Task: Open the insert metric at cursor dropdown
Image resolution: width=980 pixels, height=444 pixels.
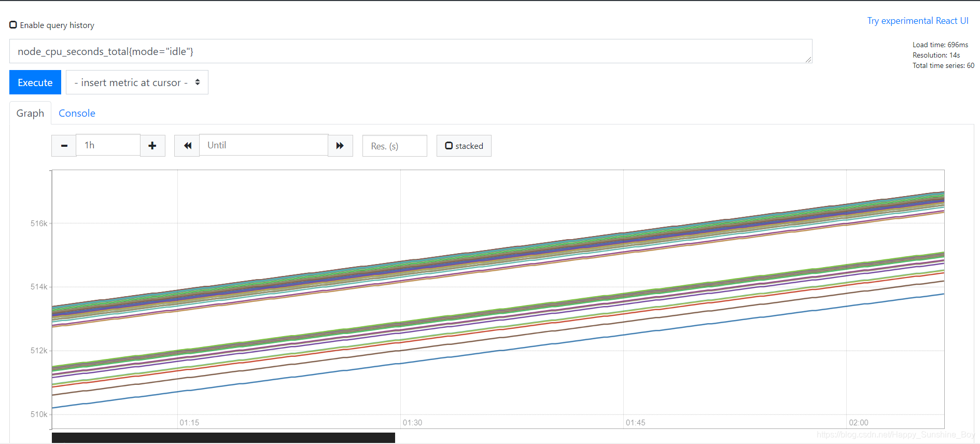Action: pyautogui.click(x=137, y=82)
